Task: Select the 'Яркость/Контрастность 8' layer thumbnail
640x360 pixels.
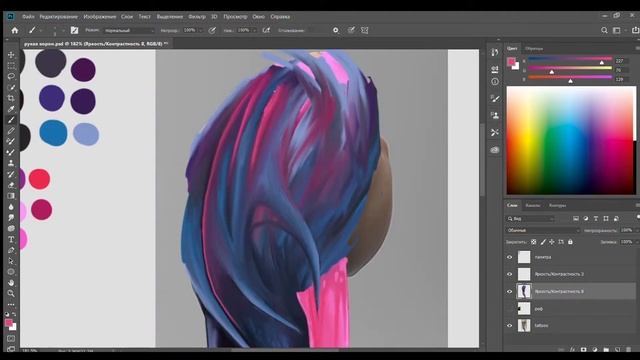Action: pyautogui.click(x=524, y=291)
